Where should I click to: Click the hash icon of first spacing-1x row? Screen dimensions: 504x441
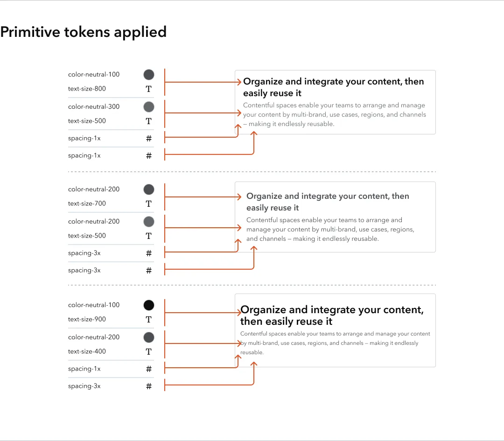click(x=148, y=139)
